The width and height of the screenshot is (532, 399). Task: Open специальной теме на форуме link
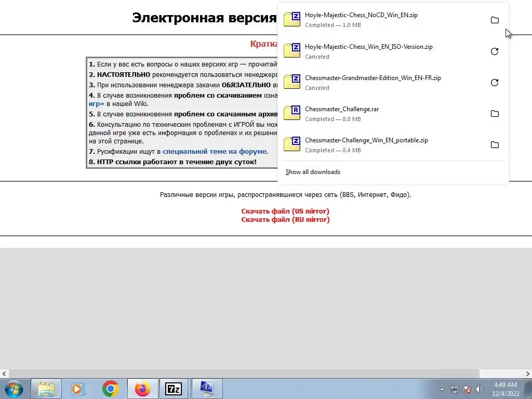(215, 152)
